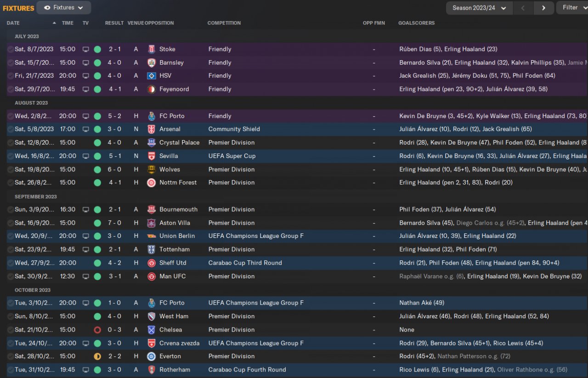Open the Man UFC club badge

point(152,276)
